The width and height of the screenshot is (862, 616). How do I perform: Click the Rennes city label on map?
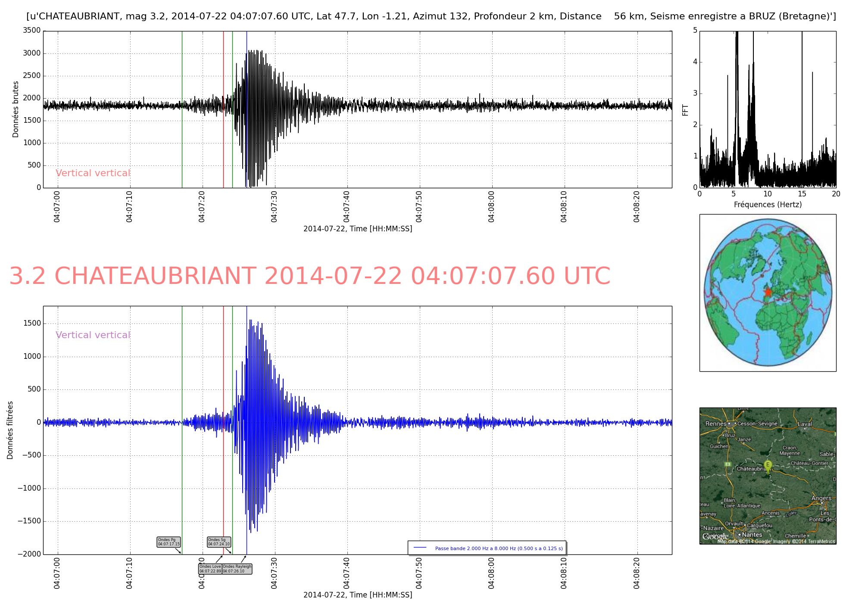click(x=716, y=423)
